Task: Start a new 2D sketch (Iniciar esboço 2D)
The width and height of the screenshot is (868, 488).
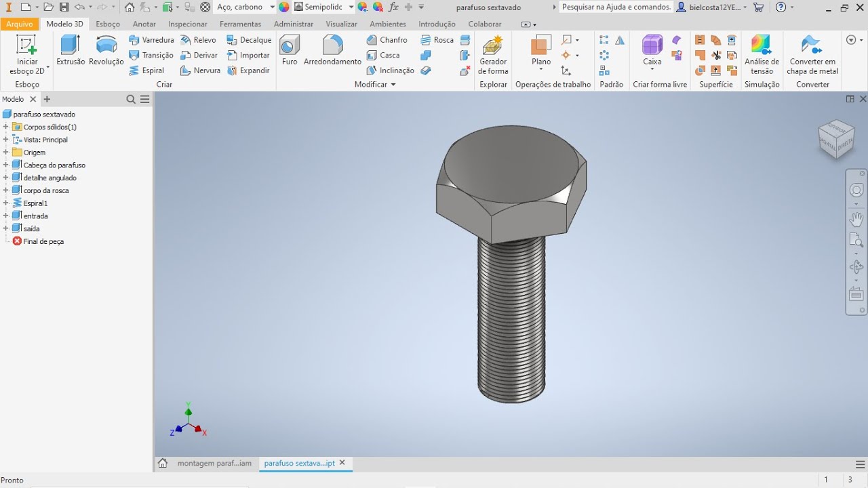Action: pyautogui.click(x=27, y=54)
